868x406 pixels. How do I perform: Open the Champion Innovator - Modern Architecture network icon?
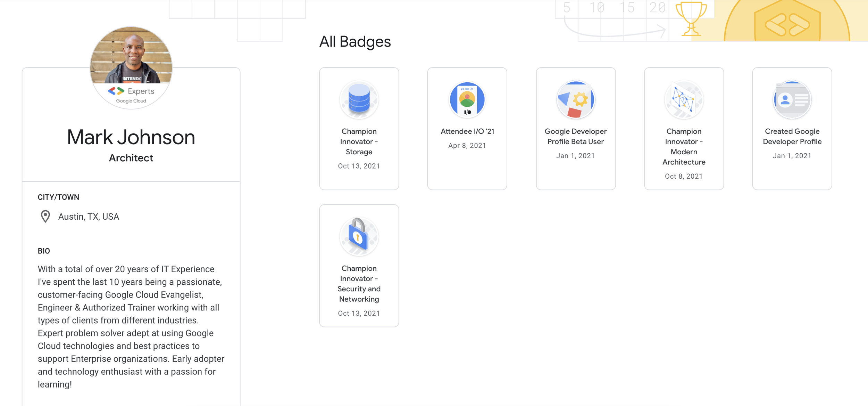pyautogui.click(x=684, y=99)
